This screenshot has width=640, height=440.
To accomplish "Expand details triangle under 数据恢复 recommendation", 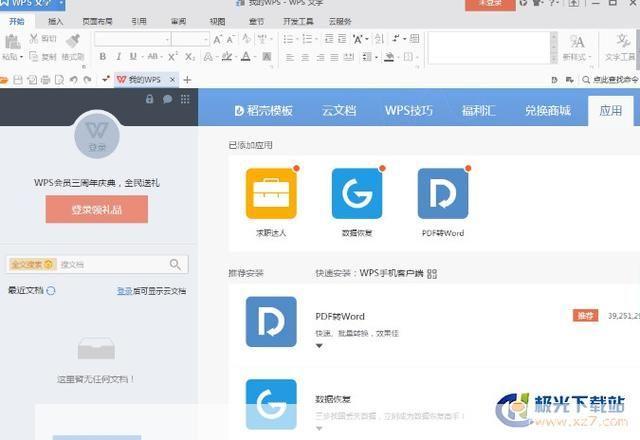I will coord(319,428).
